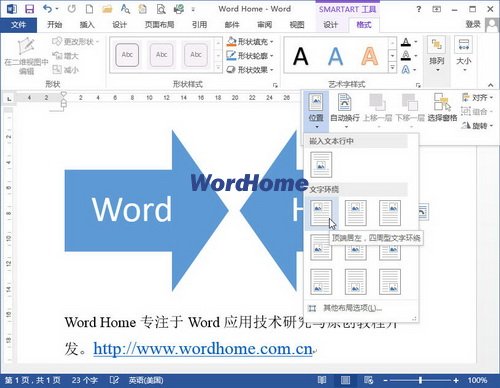
Task: Switch to the 邮件 mailings tab
Action: [x=232, y=25]
